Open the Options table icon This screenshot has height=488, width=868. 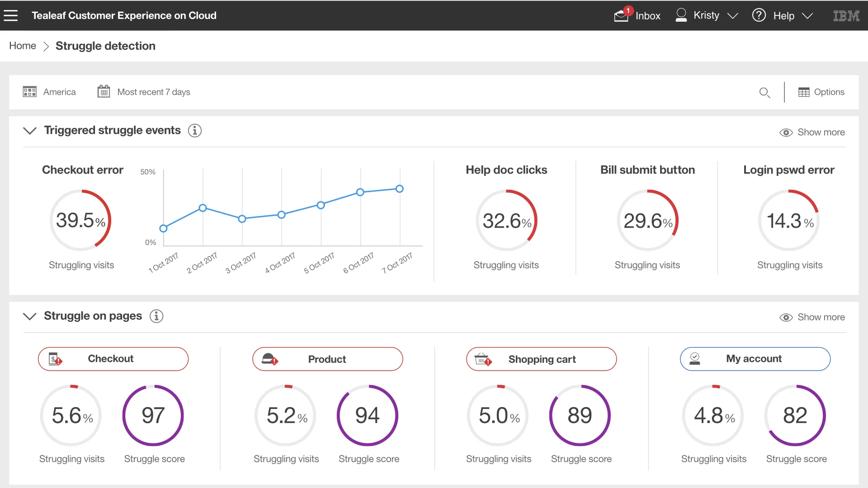click(804, 92)
